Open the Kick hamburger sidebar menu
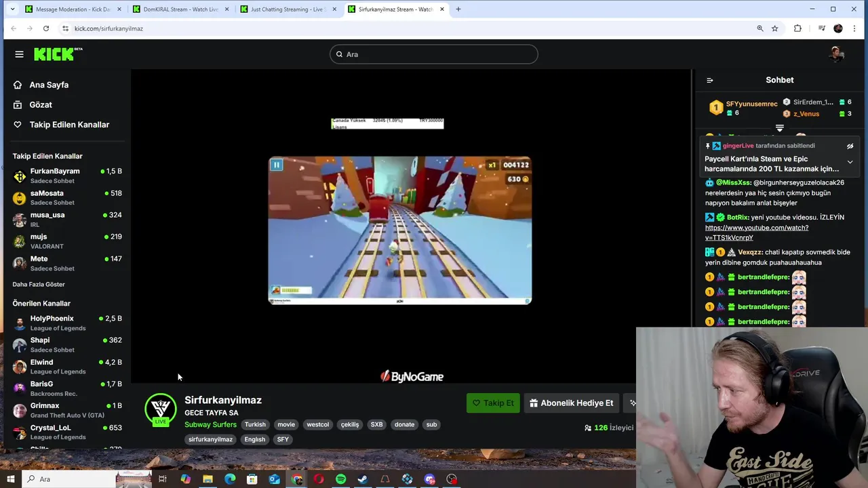 click(x=19, y=54)
